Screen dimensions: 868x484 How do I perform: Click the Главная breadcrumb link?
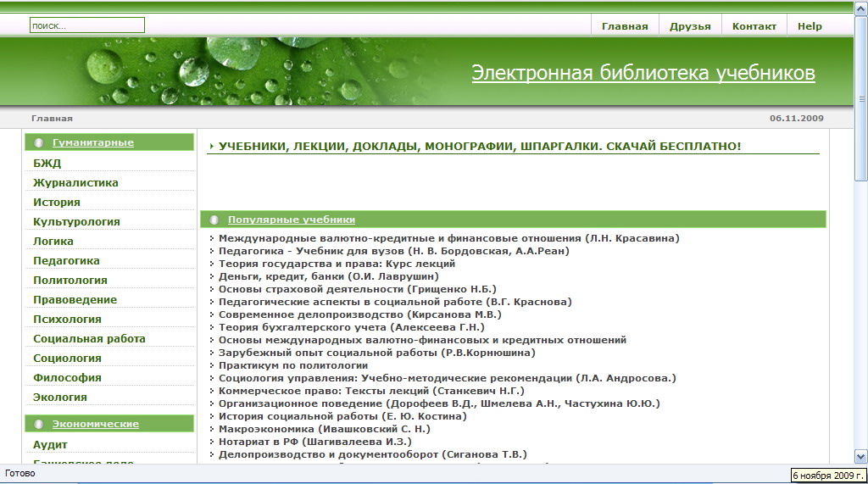(52, 118)
